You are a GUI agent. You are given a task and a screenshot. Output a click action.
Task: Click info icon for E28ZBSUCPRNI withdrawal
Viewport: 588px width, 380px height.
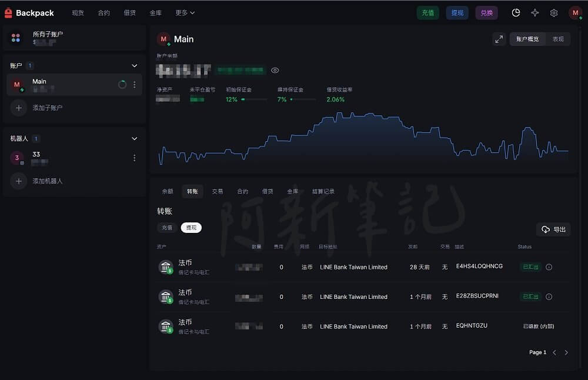[x=549, y=296]
